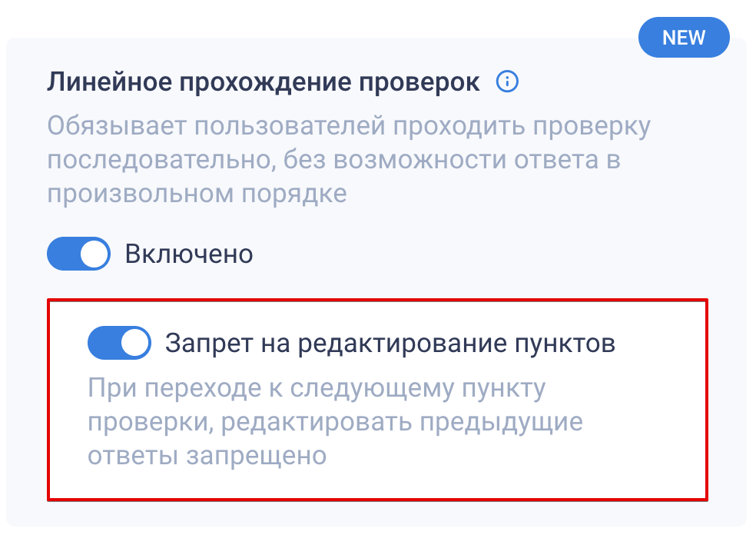Click the Запрет на редактирование пунктов label
Viewport: 756px width, 535px height.
[390, 343]
